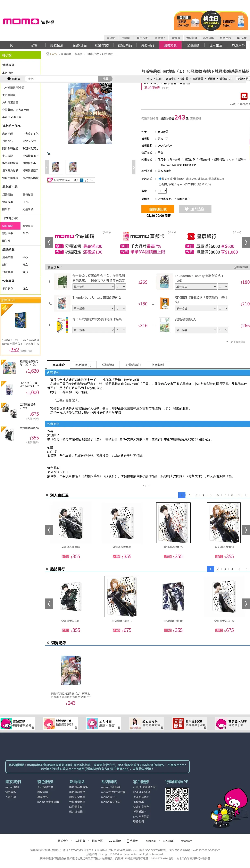The height and width of the screenshot is (868, 250).
Task: Check the add-on 我要我的雕刻刀 checkbox
Action: (x=153, y=325)
